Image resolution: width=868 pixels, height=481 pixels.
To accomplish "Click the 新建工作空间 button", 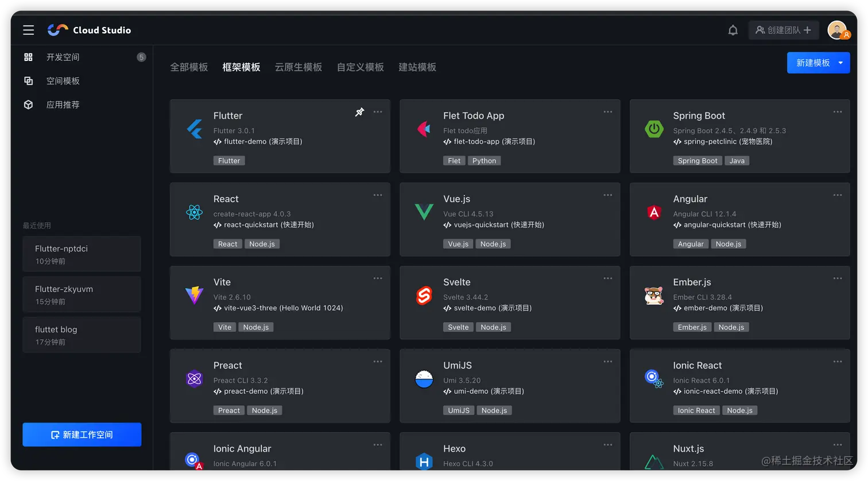I will tap(82, 435).
